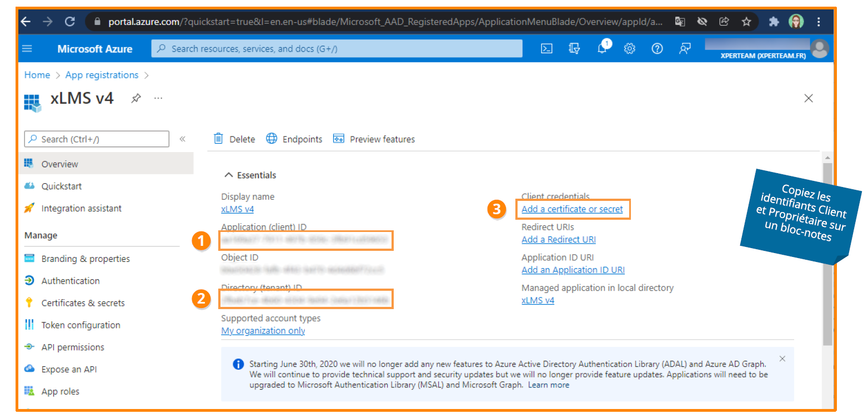Select API permissions in sidebar
The width and height of the screenshot is (868, 414).
click(73, 347)
